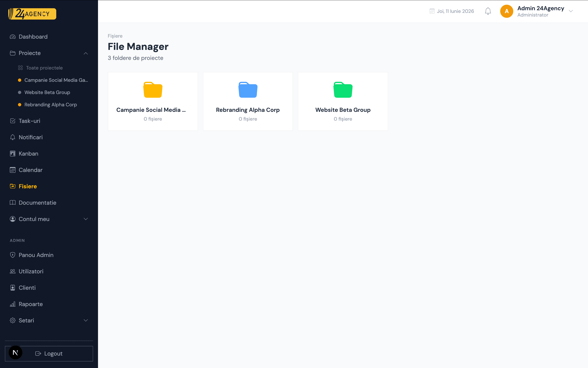This screenshot has width=588, height=368.
Task: Click the Calendar label in sidebar
Action: 31,170
